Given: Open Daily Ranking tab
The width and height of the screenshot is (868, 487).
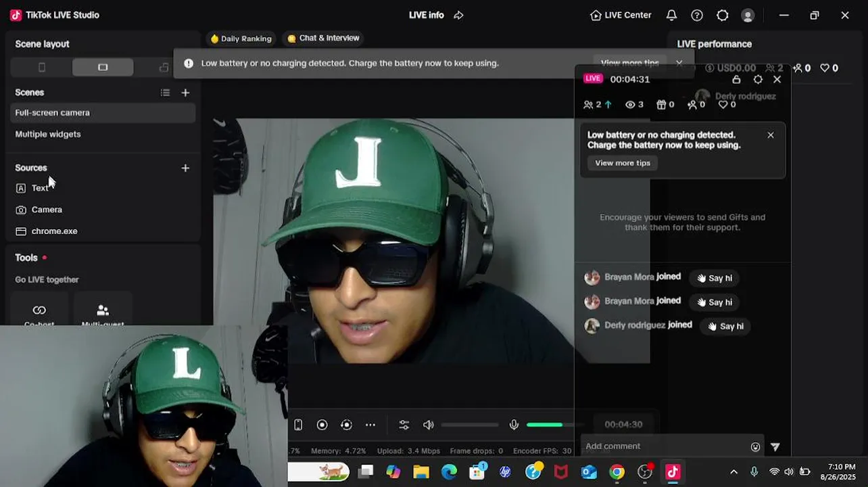Looking at the screenshot, I should (241, 39).
